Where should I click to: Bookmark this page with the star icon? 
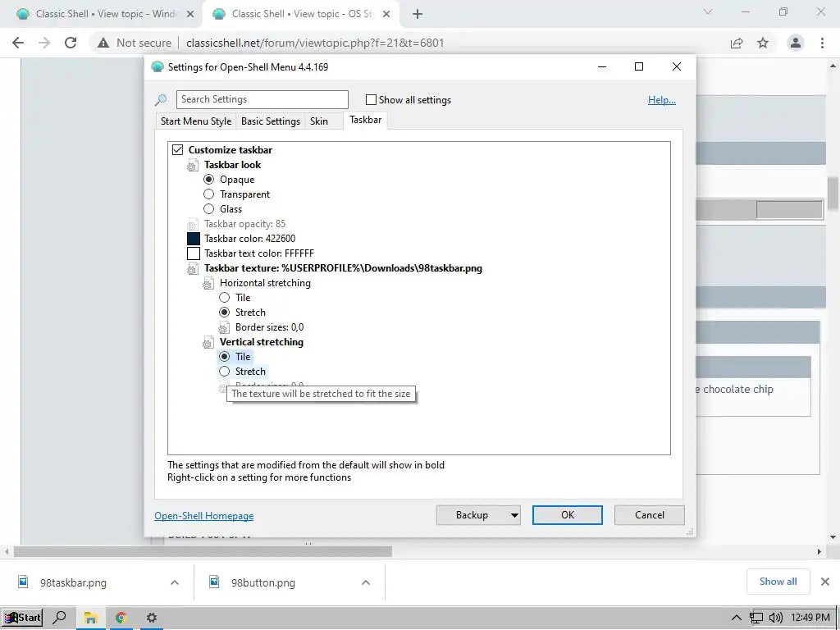[763, 43]
